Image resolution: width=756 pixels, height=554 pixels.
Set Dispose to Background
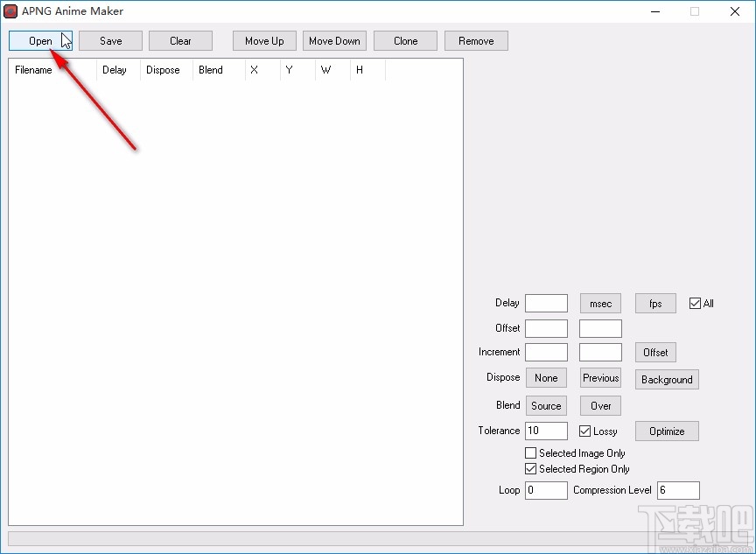(x=667, y=380)
